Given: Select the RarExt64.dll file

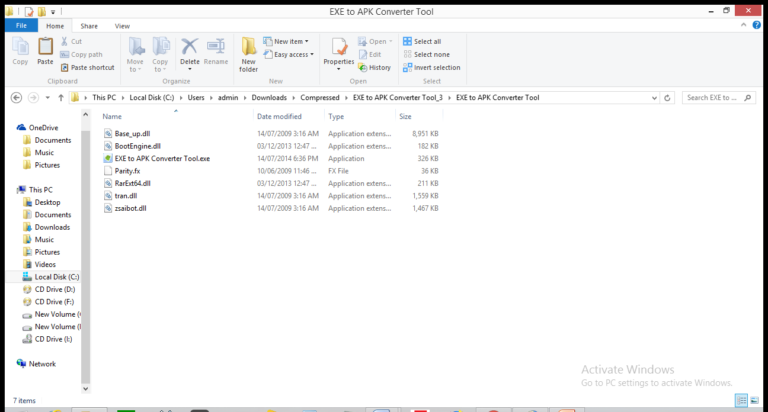Looking at the screenshot, I should tap(132, 183).
